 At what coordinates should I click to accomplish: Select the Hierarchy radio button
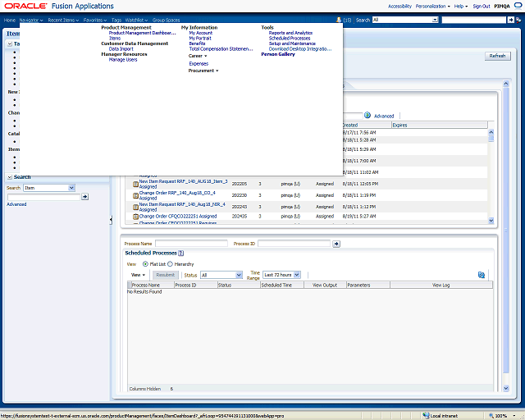[171, 264]
